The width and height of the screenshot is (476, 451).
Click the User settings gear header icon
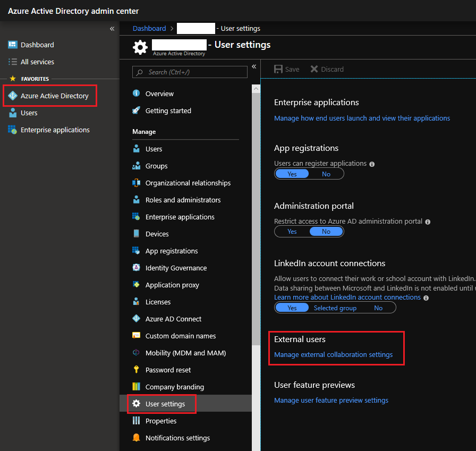pos(140,47)
